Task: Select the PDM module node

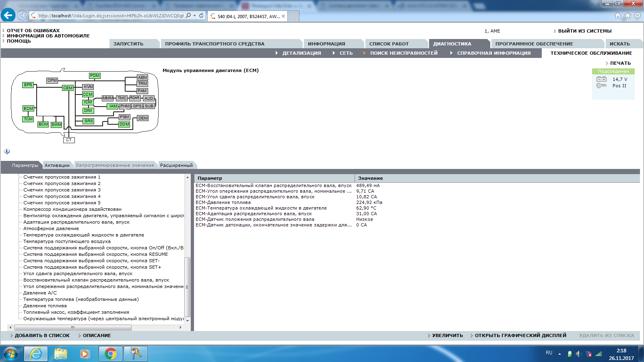Action: (95, 76)
